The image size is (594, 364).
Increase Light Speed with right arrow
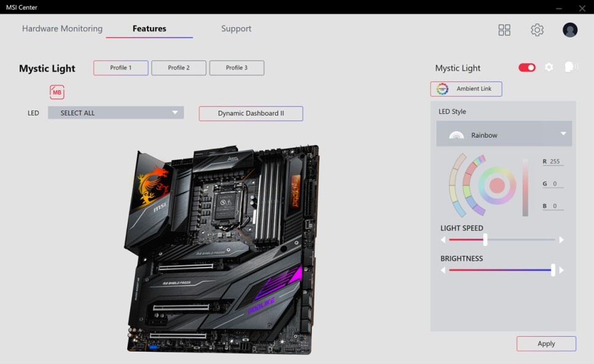[561, 240]
